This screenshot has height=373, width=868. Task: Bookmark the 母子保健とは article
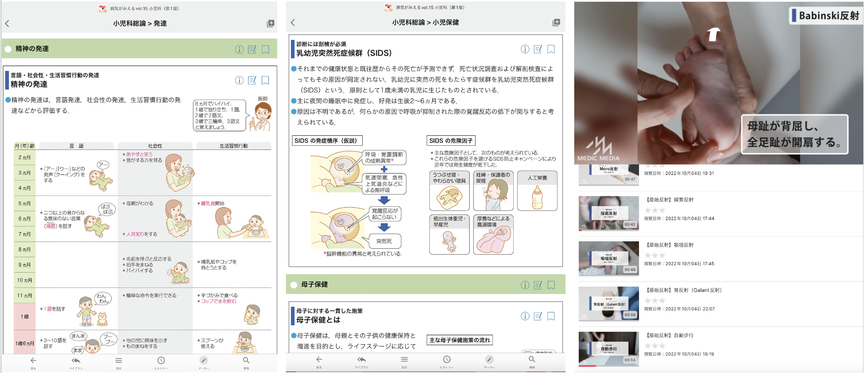click(551, 316)
